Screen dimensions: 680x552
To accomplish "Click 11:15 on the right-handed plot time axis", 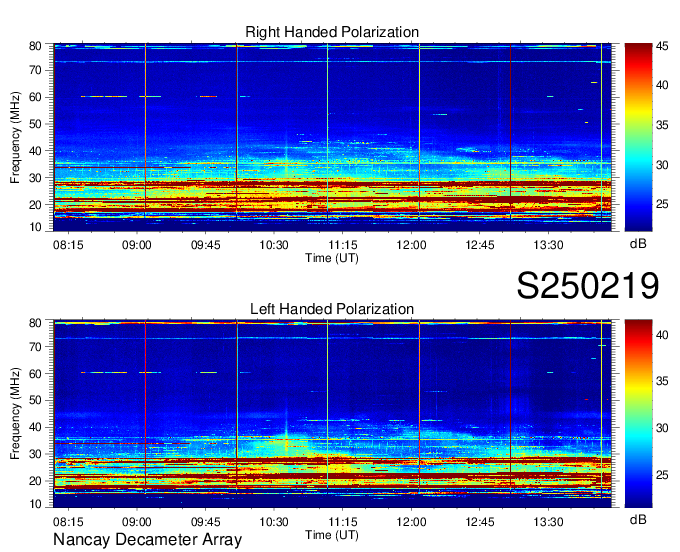I will tap(343, 245).
